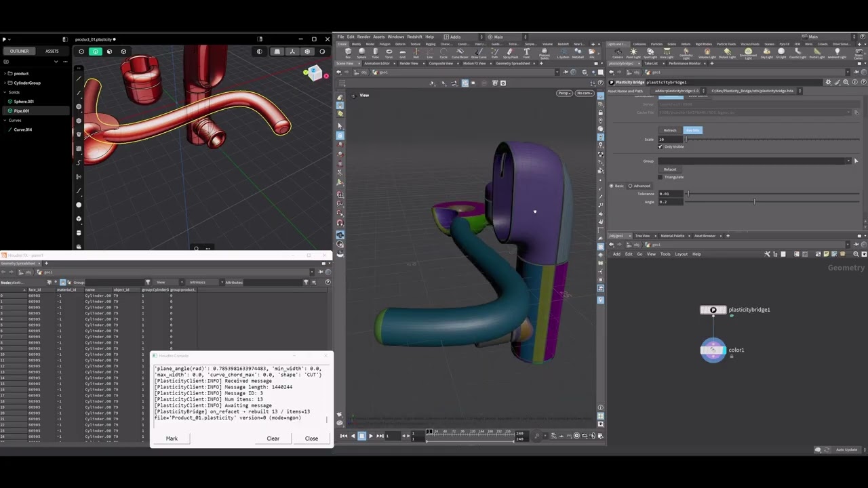Viewport: 868px width, 488px height.
Task: Select the solid selection mode in Plasticity
Action: click(x=123, y=52)
